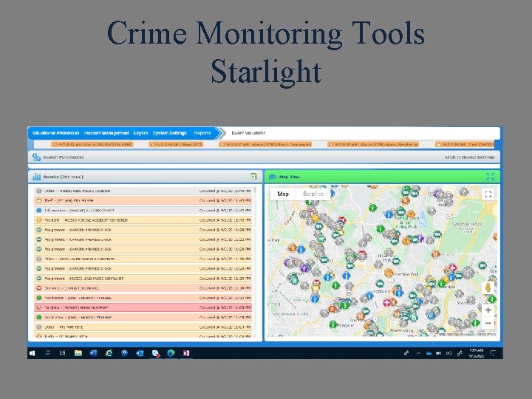Expand the Search Parameters panel header
532x399 pixels.
[264, 157]
